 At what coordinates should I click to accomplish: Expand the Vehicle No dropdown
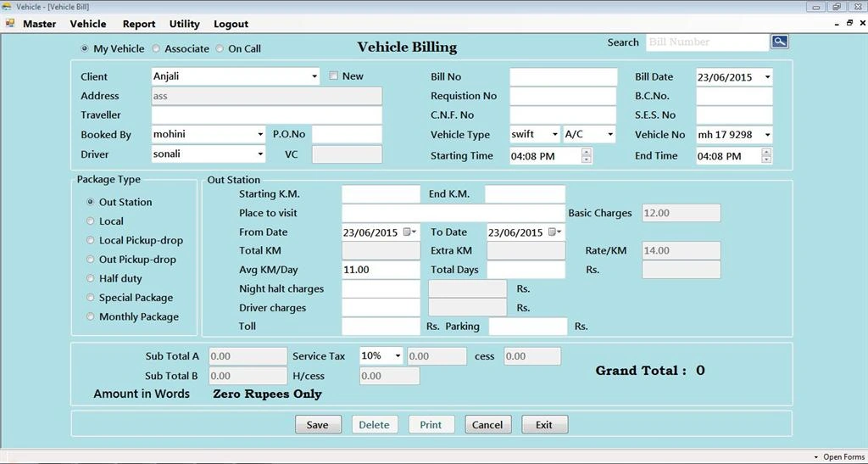click(767, 135)
